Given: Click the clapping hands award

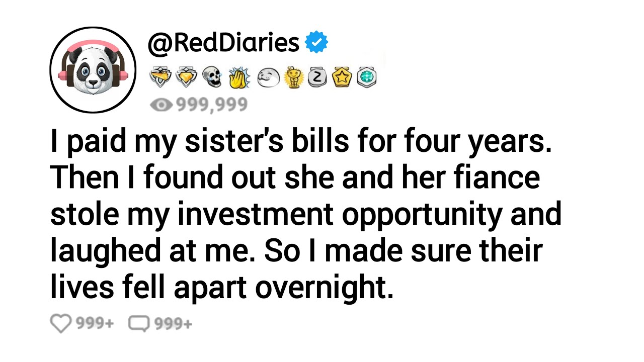Looking at the screenshot, I should click(238, 77).
